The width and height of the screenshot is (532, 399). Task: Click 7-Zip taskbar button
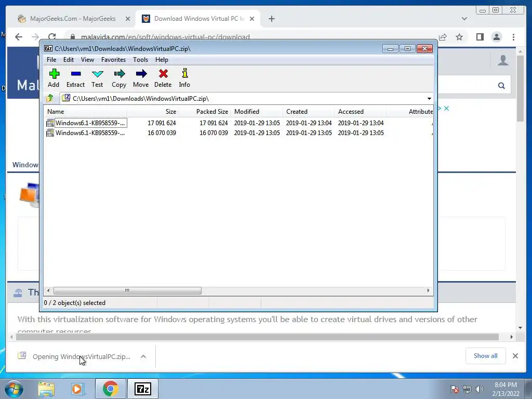(x=142, y=389)
